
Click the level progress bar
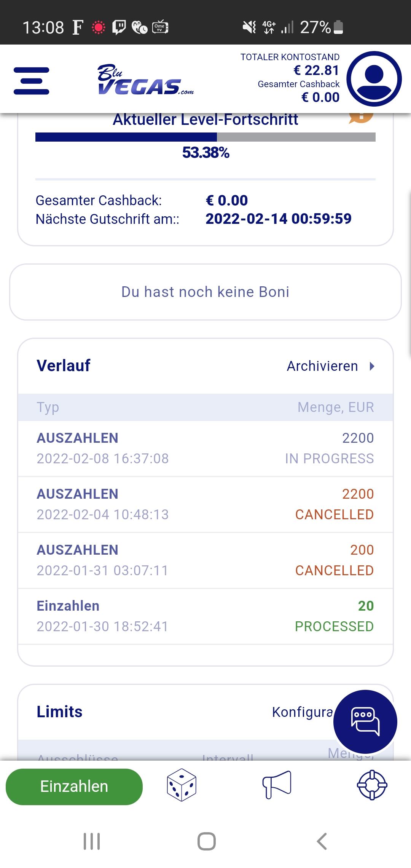click(205, 137)
